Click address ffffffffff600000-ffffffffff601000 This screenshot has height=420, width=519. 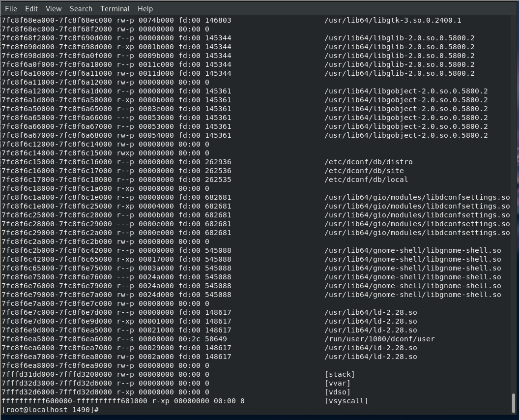point(75,401)
